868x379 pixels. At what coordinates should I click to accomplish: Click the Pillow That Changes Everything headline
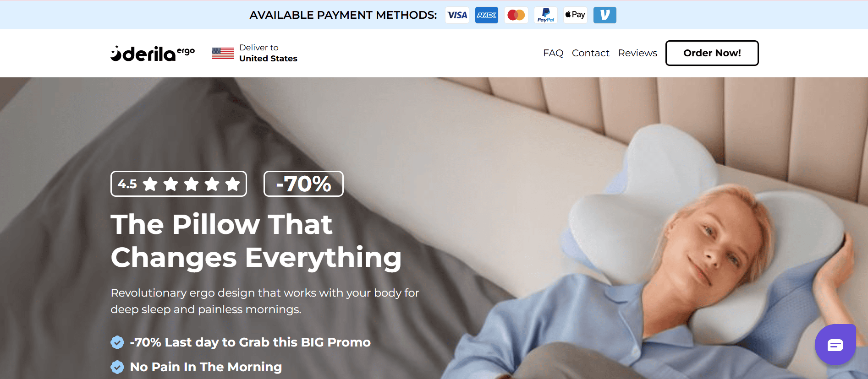(256, 241)
